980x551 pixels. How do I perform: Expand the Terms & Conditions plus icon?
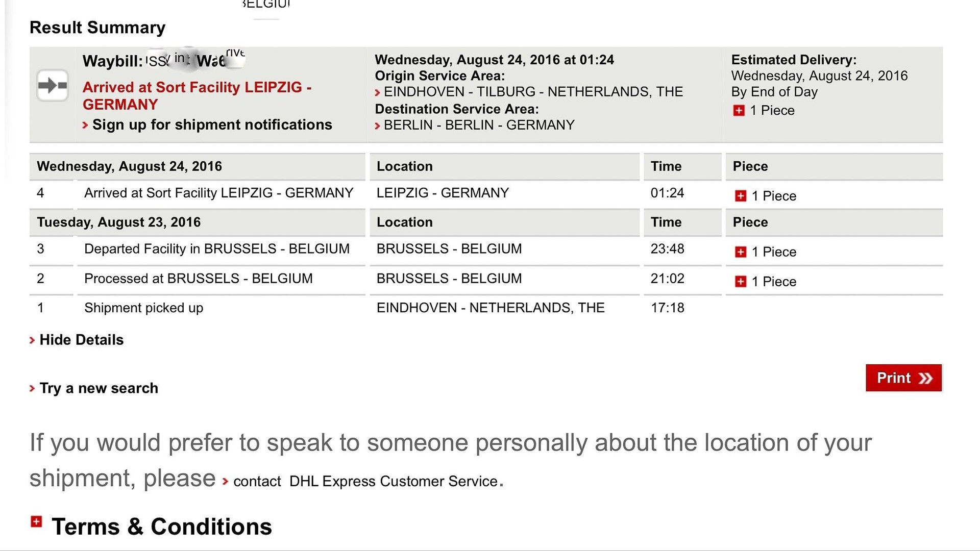pyautogui.click(x=36, y=521)
